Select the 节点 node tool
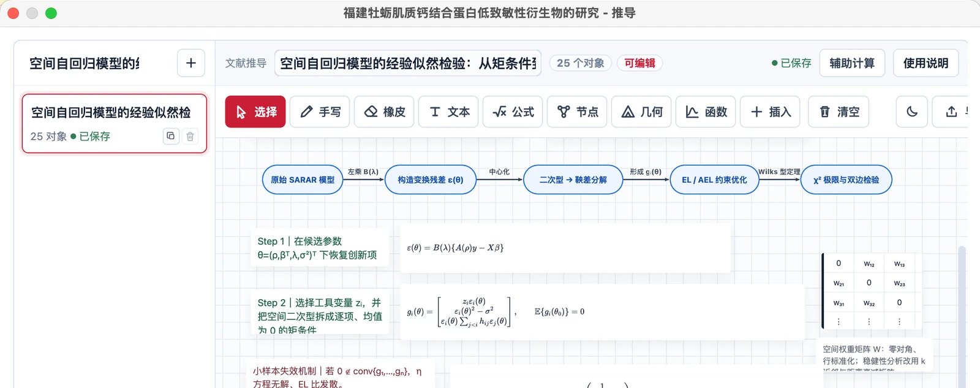Screen dimensions: 980x388 pyautogui.click(x=577, y=112)
